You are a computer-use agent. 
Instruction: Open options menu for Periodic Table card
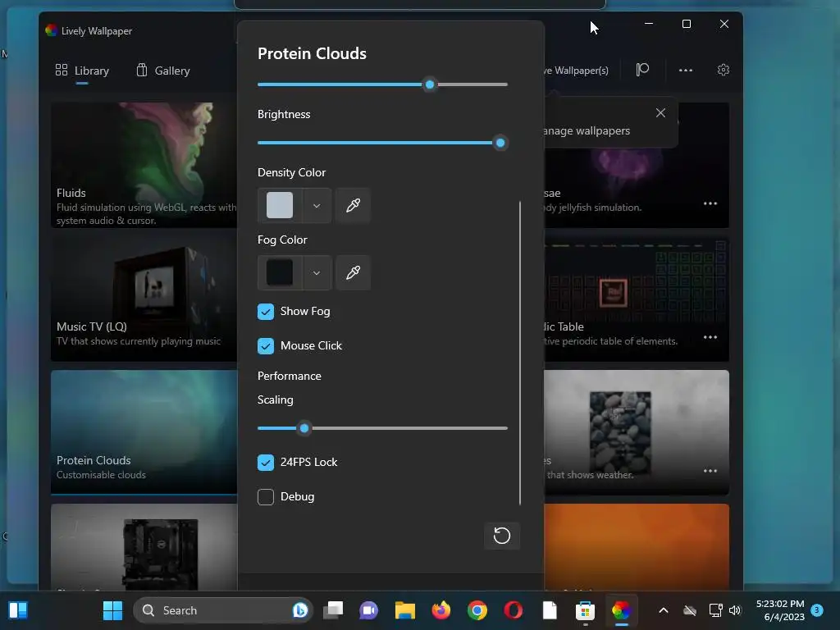(x=710, y=337)
